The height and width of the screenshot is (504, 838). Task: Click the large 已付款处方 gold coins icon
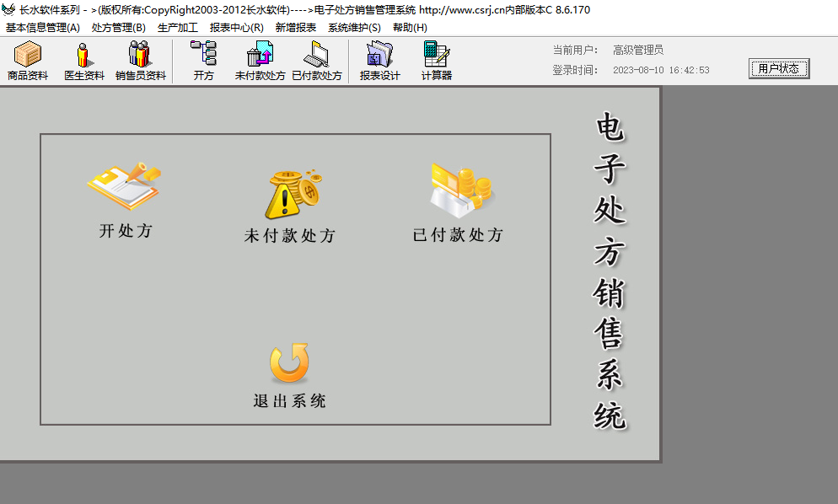coord(461,190)
